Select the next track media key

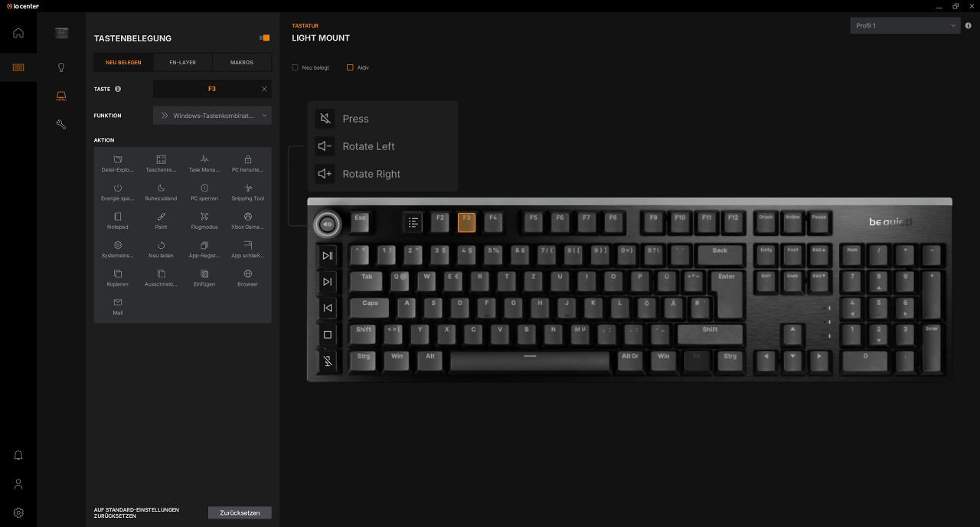coord(328,282)
